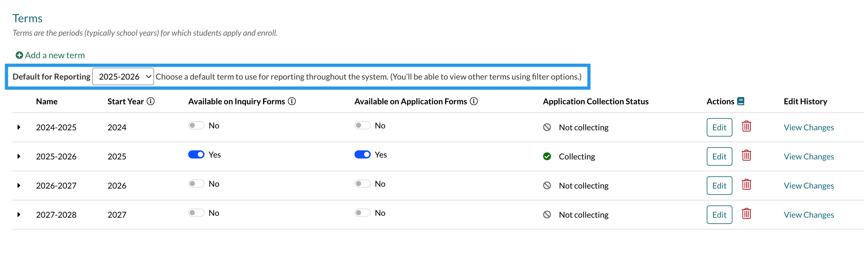Open View Changes for 2027-2028 term
Viewport: 868px width, 280px height.
(x=809, y=215)
